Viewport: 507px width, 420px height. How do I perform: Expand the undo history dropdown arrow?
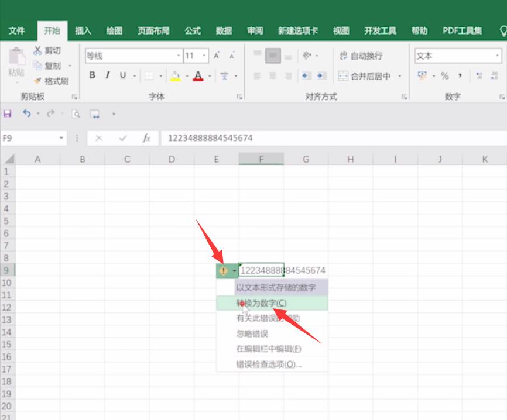(38, 113)
